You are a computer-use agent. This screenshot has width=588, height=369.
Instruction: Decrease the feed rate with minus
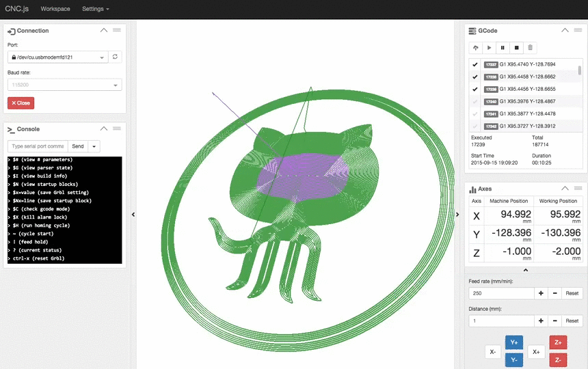[554, 293]
